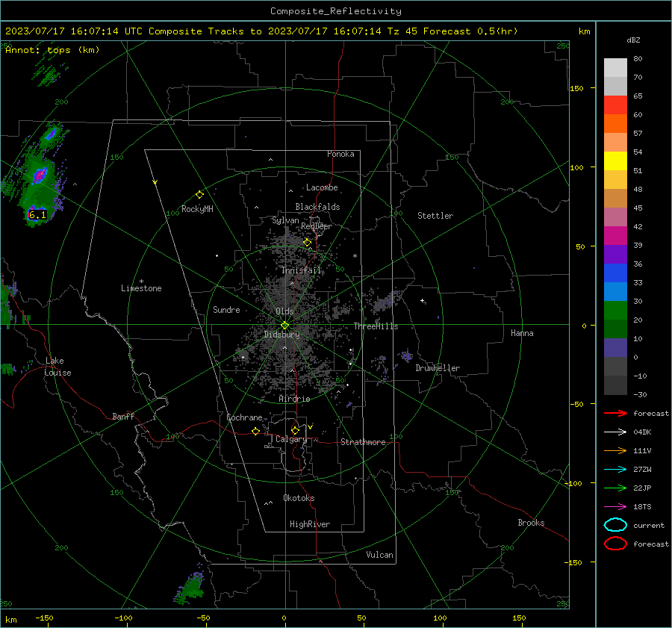The height and width of the screenshot is (628, 672).
Task: Click the Vulcan label on the map
Action: pyautogui.click(x=379, y=555)
